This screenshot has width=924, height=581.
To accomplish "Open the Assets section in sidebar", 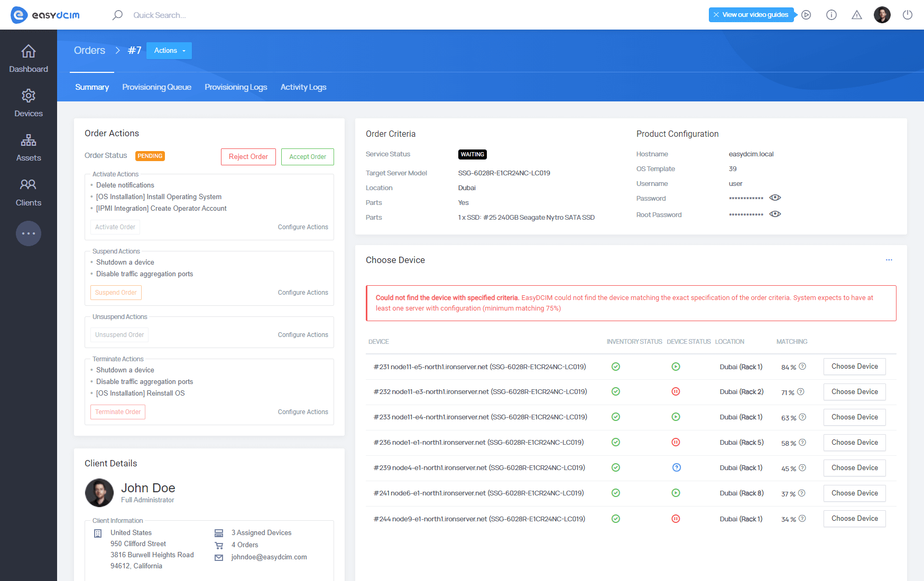I will click(x=28, y=147).
